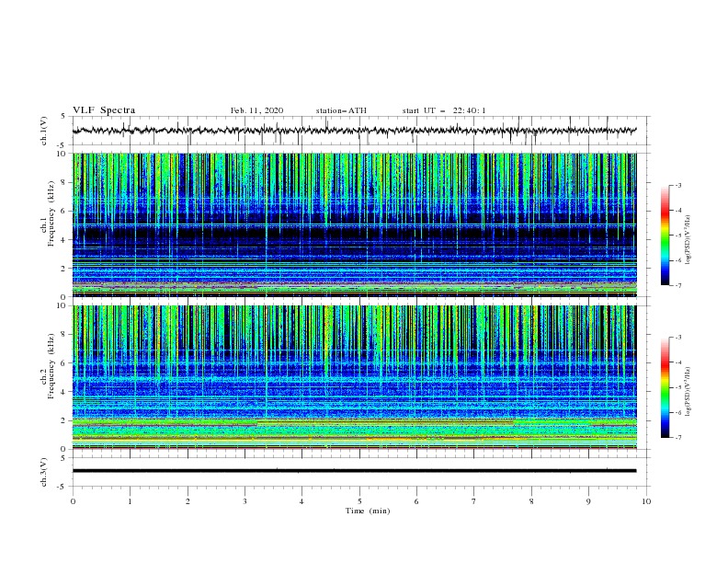
Task: Click the "1" tick on the time axis
Action: click(x=130, y=501)
